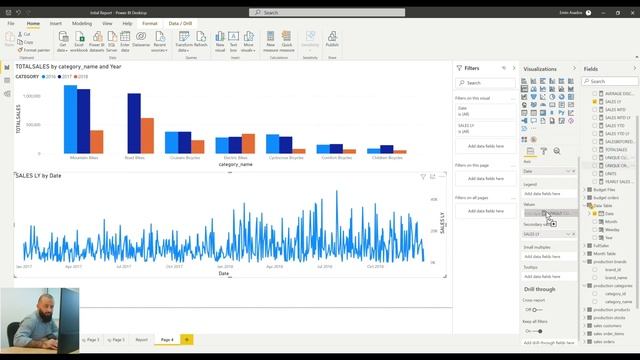Click the Fields pane search box

point(610,81)
